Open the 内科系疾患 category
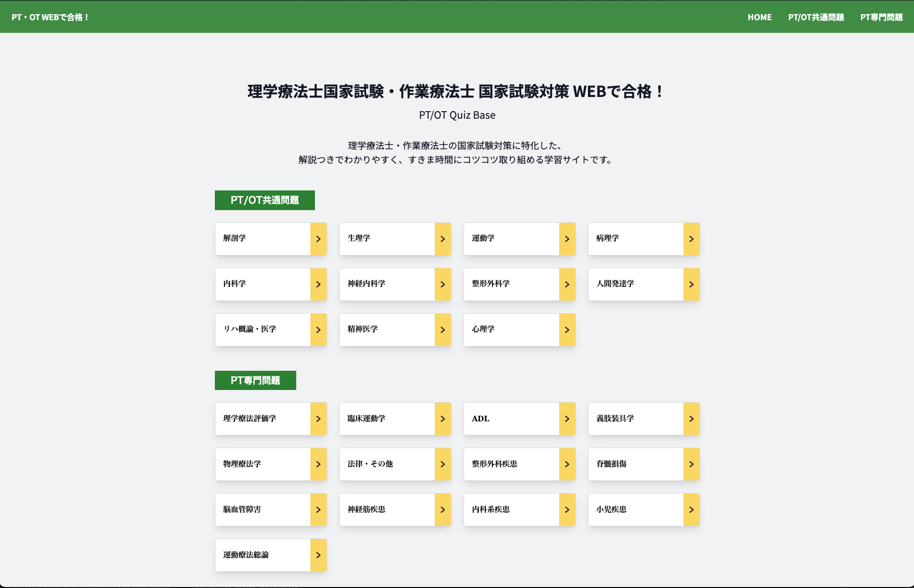Image resolution: width=914 pixels, height=588 pixels. point(520,510)
